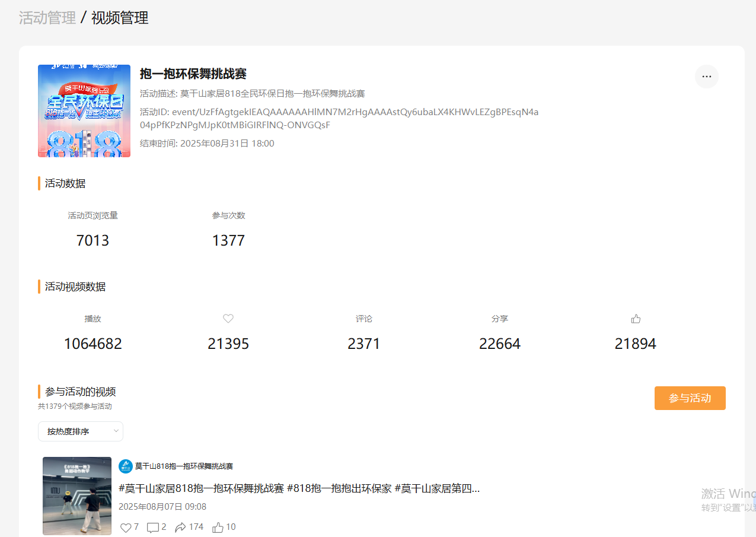
Task: Click the comment bubble icon under the video
Action: 153,528
